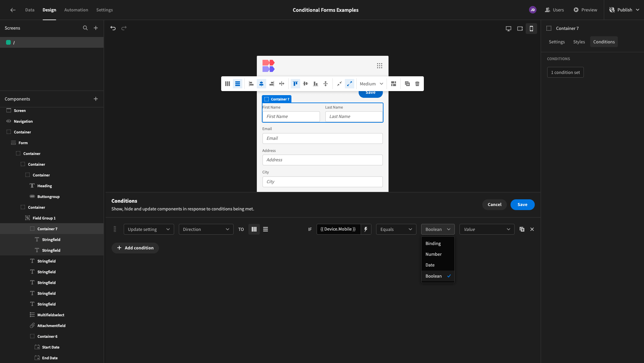Switch to tablet preview size
Viewport: 644px width, 363px height.
pyautogui.click(x=520, y=29)
